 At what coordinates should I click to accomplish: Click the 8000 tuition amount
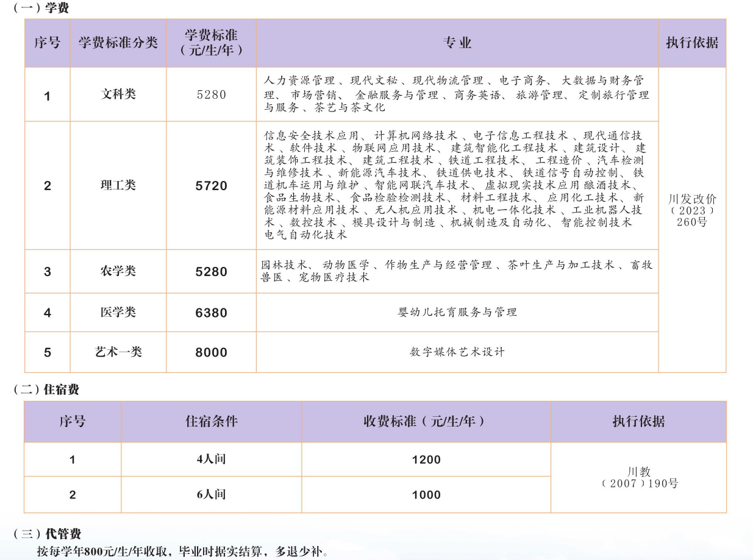tap(211, 352)
